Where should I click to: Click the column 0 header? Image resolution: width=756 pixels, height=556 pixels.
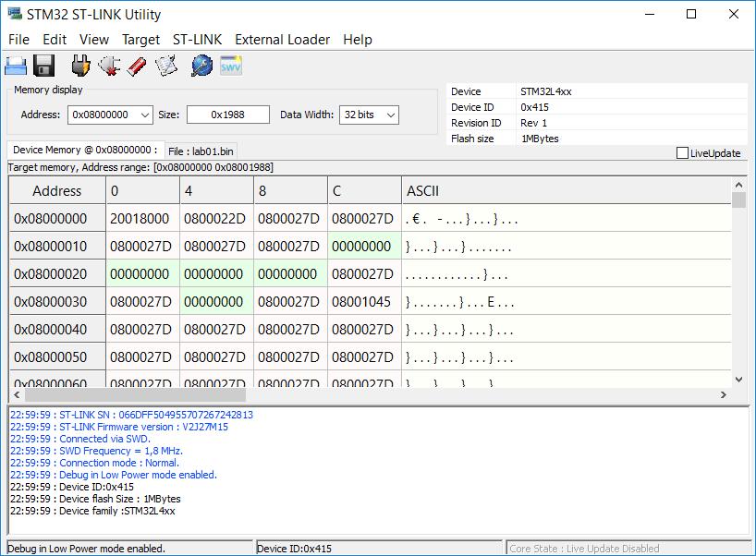[142, 191]
